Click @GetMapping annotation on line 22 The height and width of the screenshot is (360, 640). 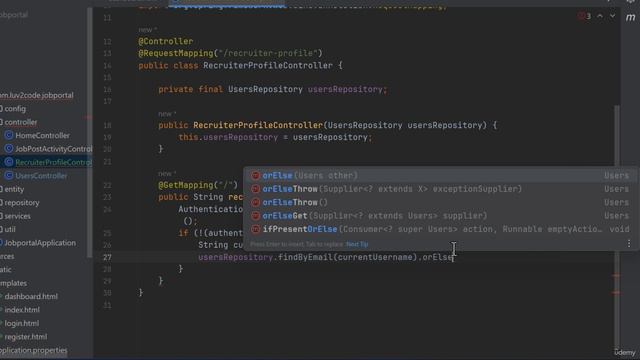coord(186,185)
